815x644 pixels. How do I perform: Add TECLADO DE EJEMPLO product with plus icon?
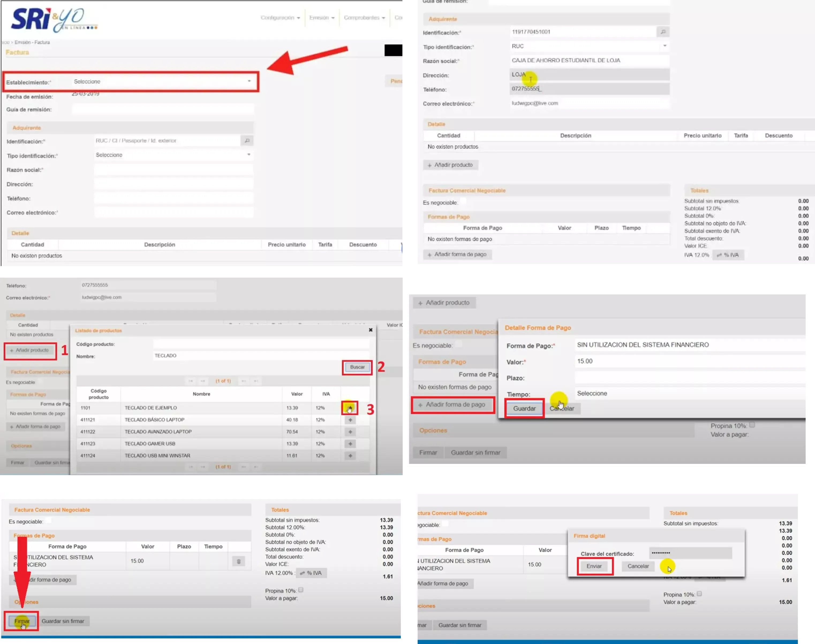coord(350,408)
